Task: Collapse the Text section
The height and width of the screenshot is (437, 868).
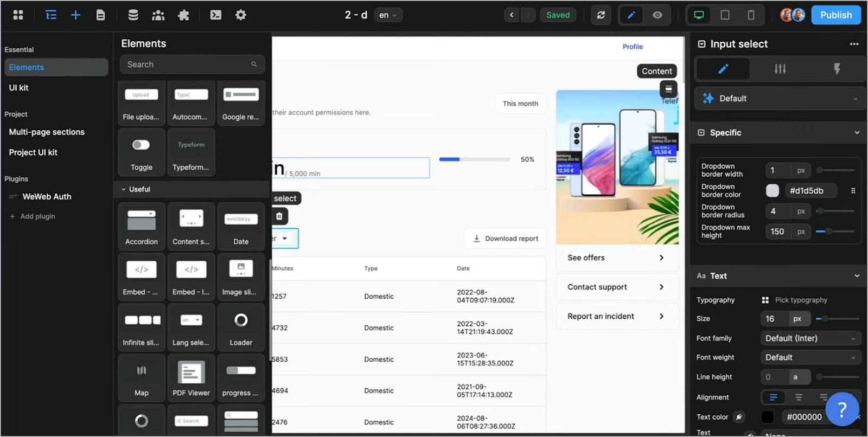Action: click(857, 276)
